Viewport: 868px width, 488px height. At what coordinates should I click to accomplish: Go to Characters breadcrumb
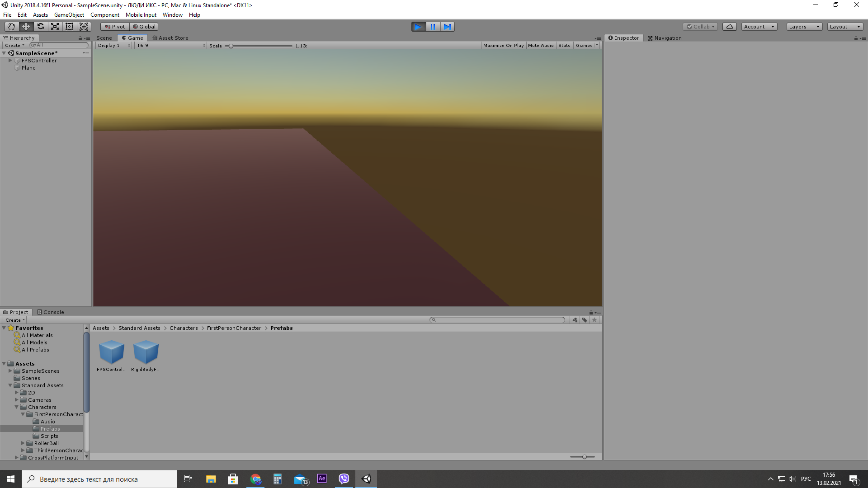click(184, 328)
